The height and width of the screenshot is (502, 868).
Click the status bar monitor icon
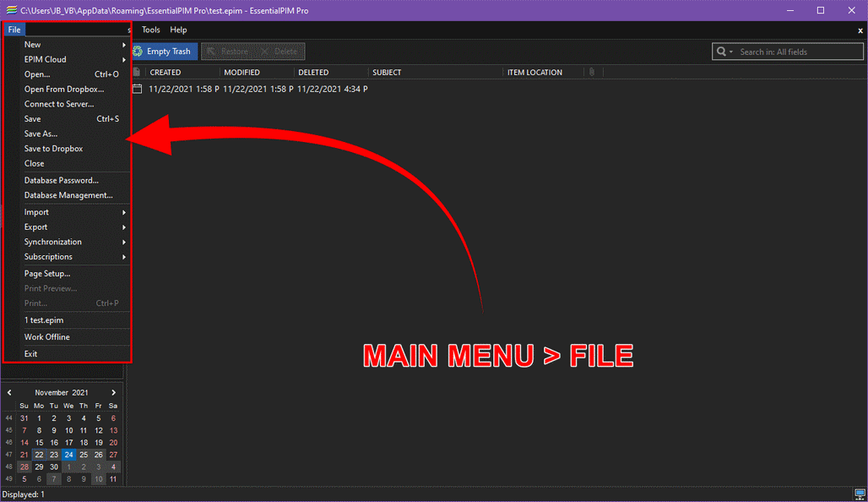click(x=860, y=494)
